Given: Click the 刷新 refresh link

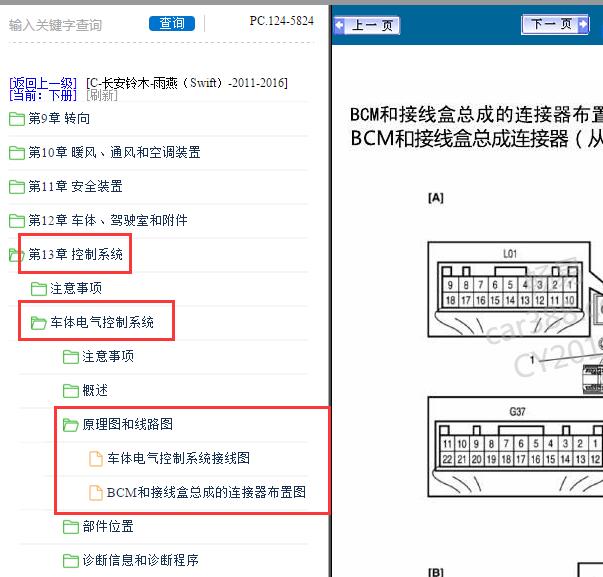Looking at the screenshot, I should point(102,95).
